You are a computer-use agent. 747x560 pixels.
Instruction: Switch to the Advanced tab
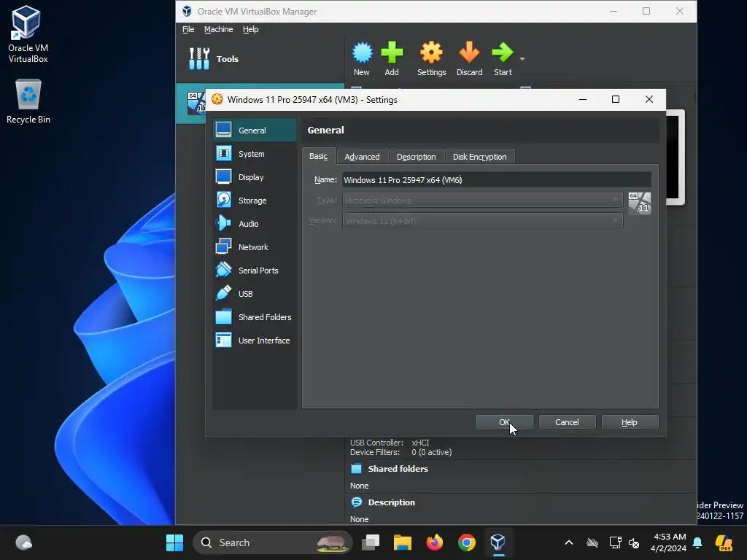[362, 157]
